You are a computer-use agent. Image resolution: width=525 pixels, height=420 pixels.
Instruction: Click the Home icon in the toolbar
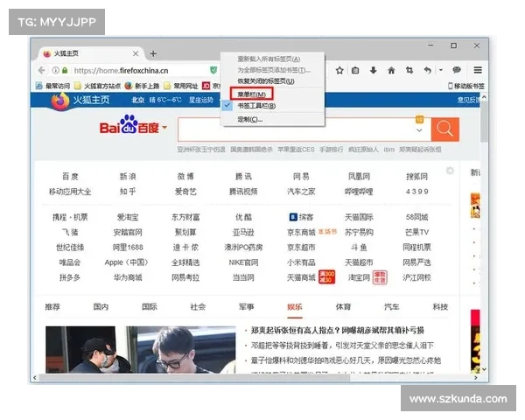pos(391,70)
